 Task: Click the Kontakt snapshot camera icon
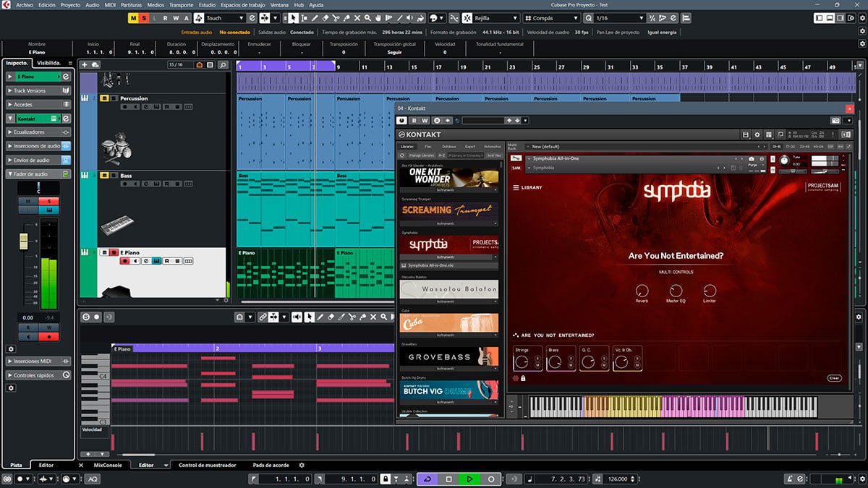(x=752, y=158)
